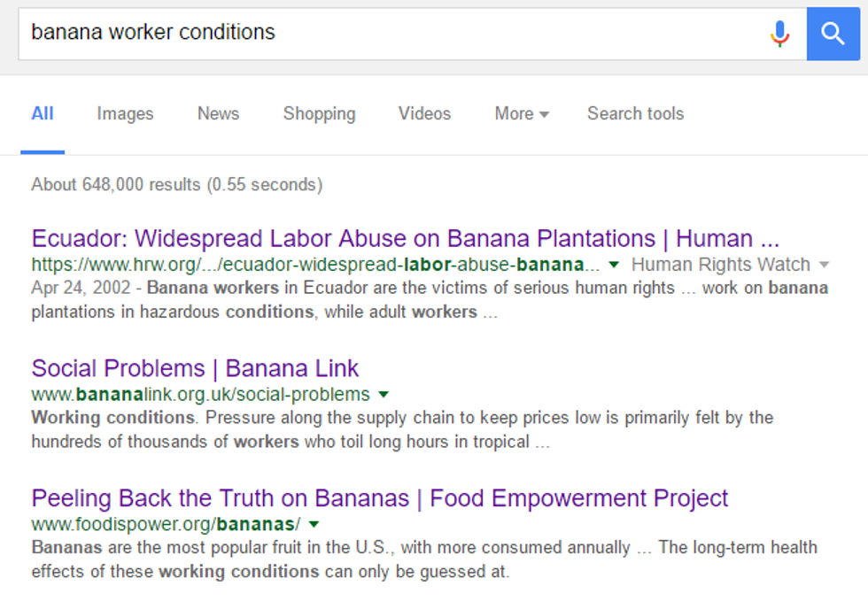868x601 pixels.
Task: Open Ecuador Widespread Labor Abuse result
Action: coord(405,238)
